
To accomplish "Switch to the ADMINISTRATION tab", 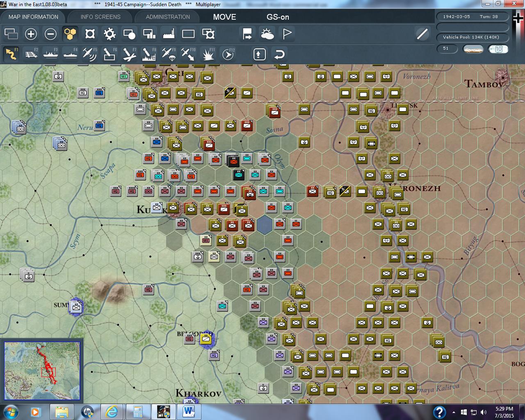I will pos(168,17).
